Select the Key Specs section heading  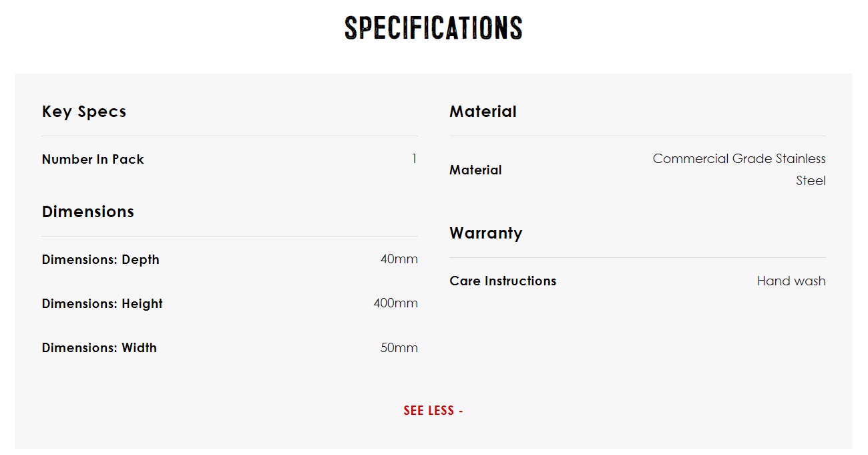pos(84,112)
